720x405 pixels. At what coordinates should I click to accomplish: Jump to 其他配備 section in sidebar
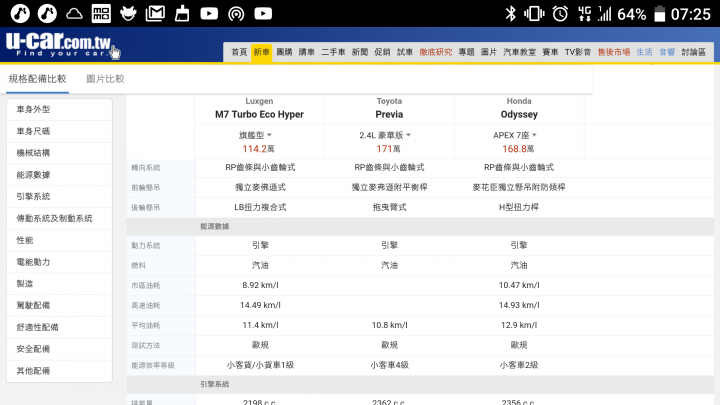tap(59, 371)
